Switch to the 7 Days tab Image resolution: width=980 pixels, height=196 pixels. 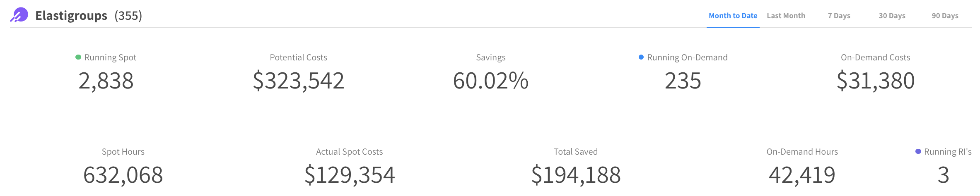[839, 16]
